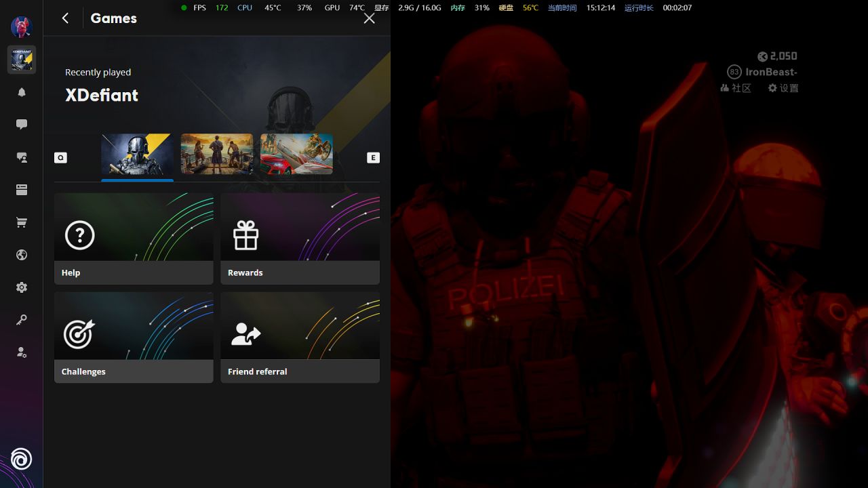
Task: Open the Challenges card
Action: pos(134,338)
